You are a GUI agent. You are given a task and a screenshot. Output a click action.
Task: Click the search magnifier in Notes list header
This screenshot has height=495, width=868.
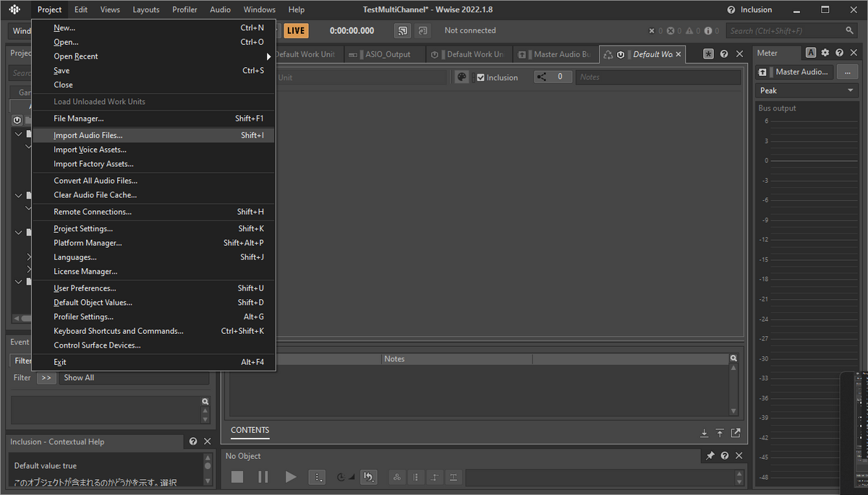[x=733, y=358]
